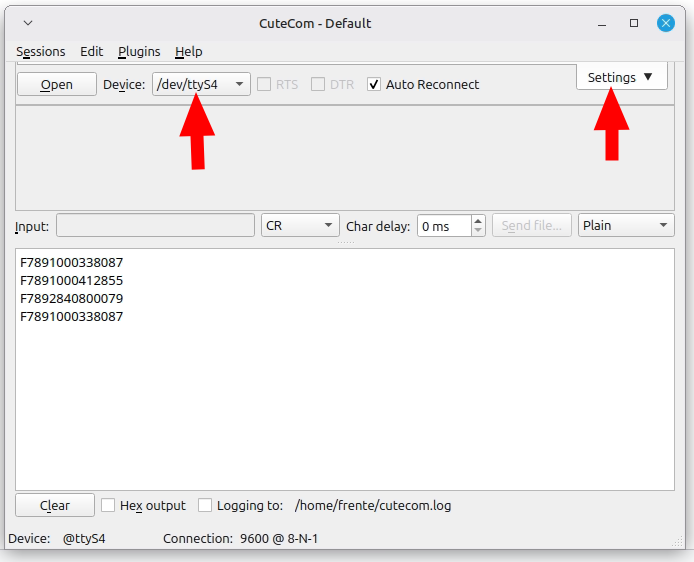This screenshot has height=562, width=694.
Task: Open the Plugins menu
Action: [x=139, y=52]
